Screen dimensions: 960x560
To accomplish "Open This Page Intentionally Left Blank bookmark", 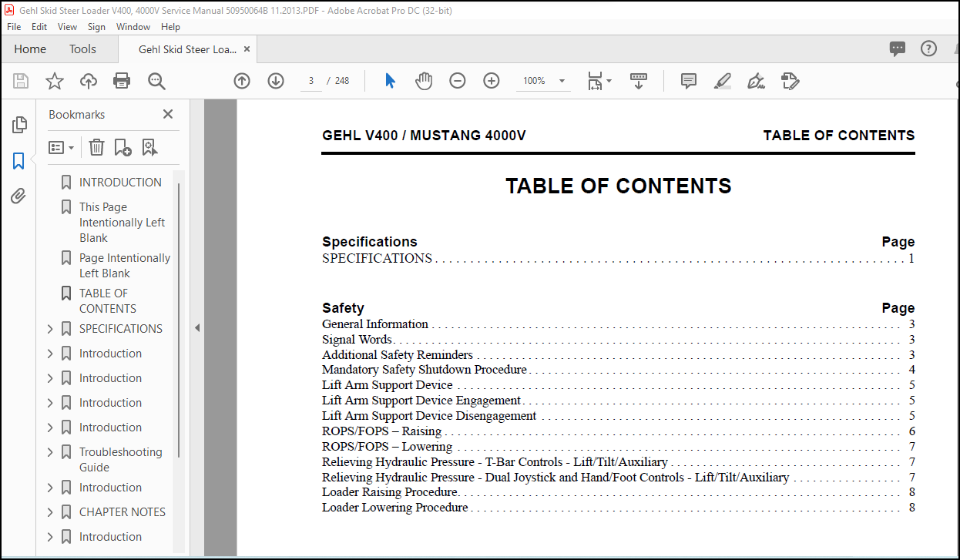I will click(122, 223).
